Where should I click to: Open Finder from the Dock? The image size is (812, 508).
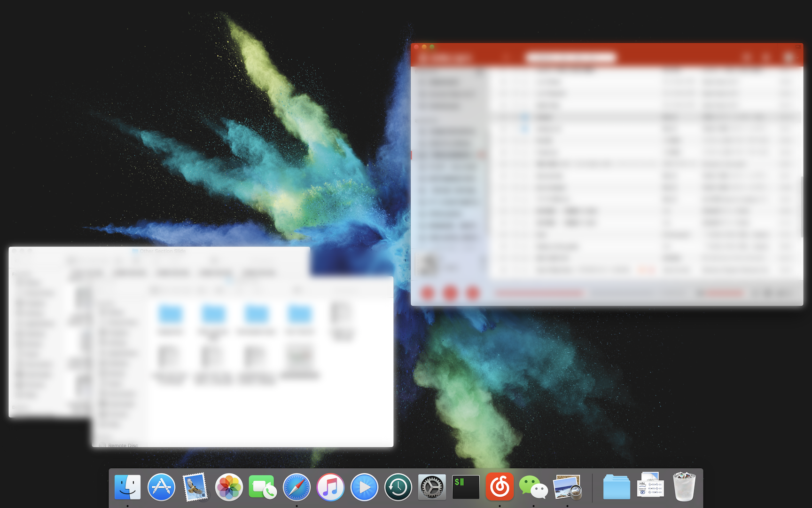tap(127, 487)
